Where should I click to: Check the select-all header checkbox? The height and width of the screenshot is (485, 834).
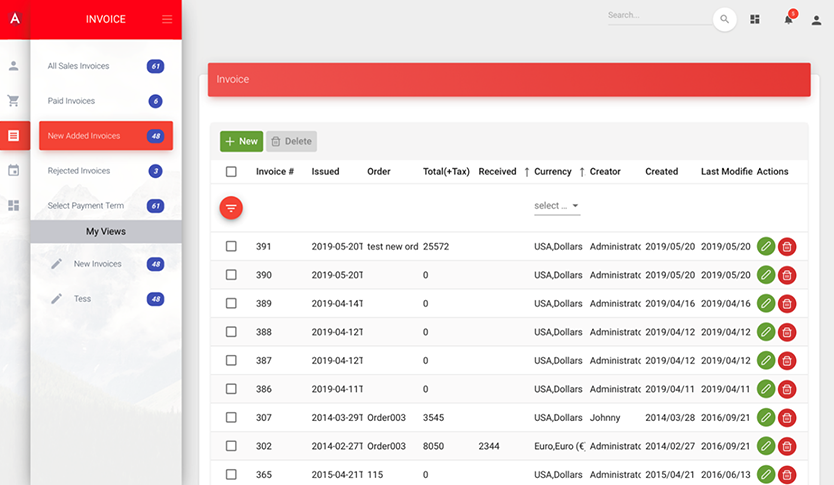231,172
